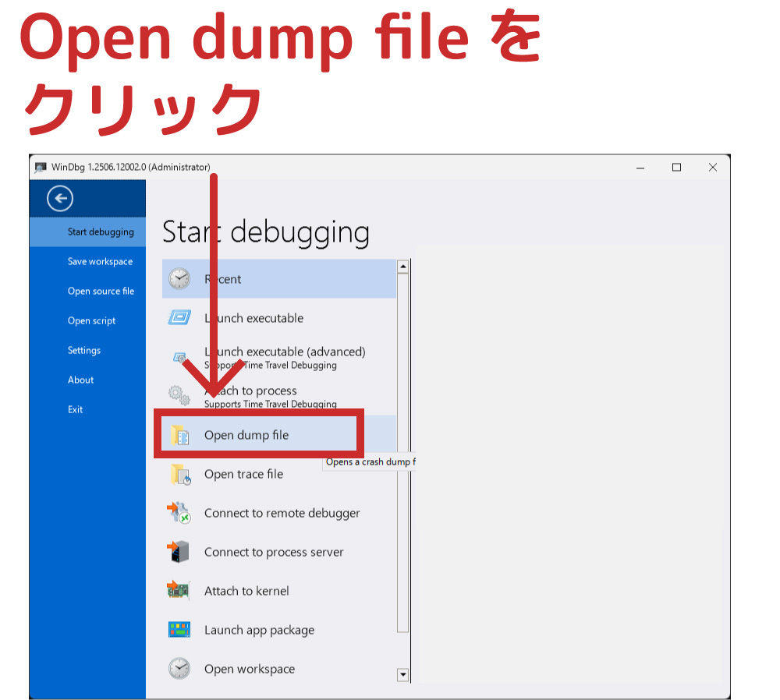The image size is (780, 700).
Task: Click the Launch executable icon
Action: [179, 318]
